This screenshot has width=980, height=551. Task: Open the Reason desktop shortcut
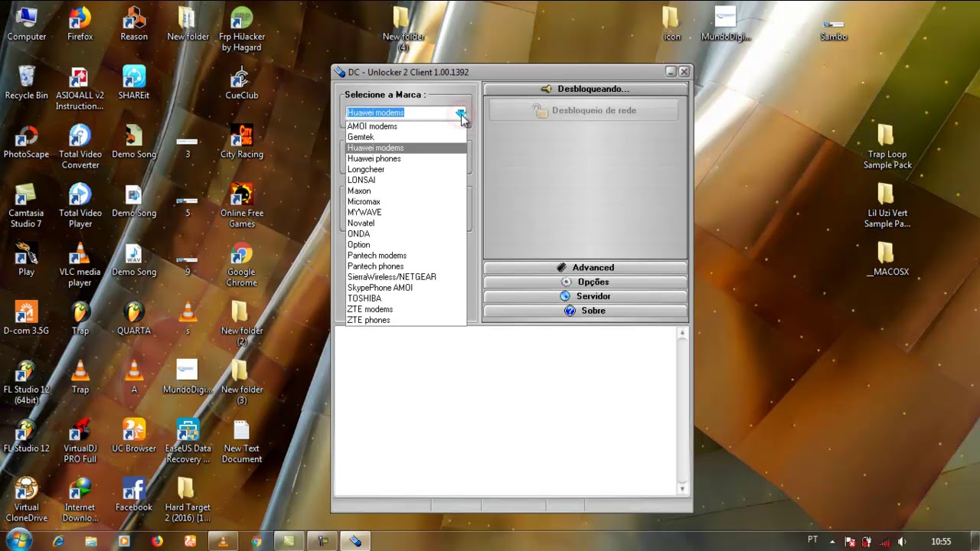click(134, 24)
